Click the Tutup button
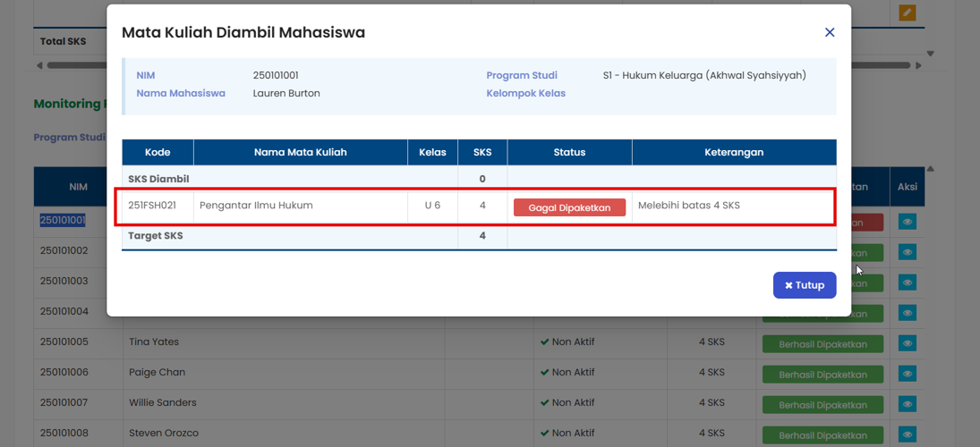This screenshot has width=980, height=447. (805, 285)
